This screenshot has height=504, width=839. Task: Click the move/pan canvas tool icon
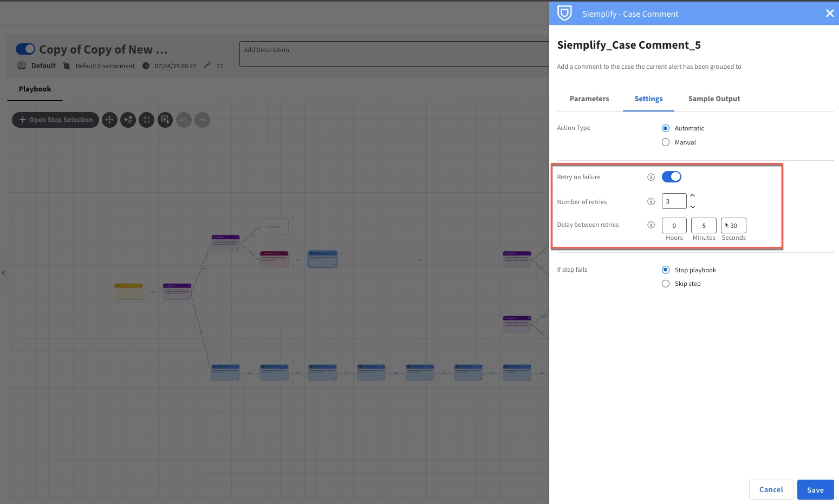point(109,120)
